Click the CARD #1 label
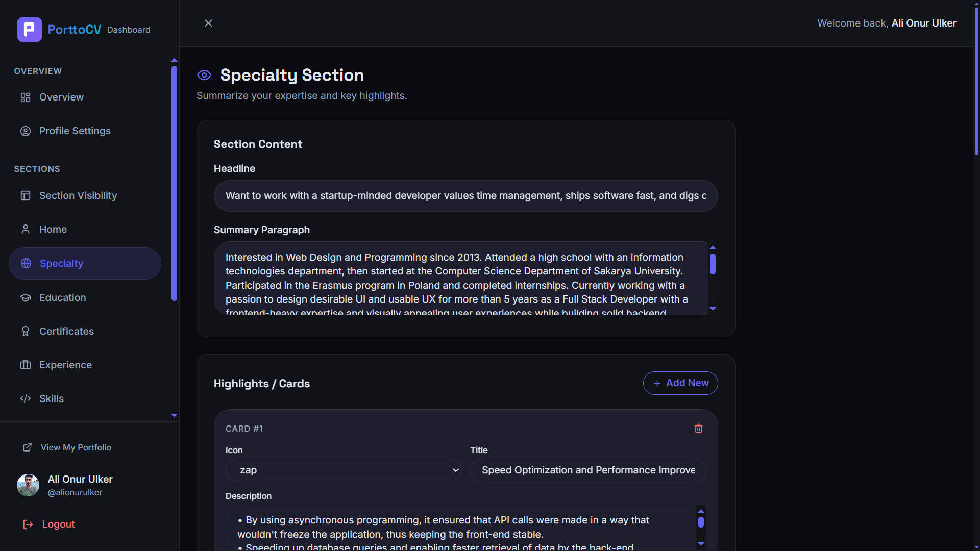The image size is (980, 551). [x=244, y=429]
